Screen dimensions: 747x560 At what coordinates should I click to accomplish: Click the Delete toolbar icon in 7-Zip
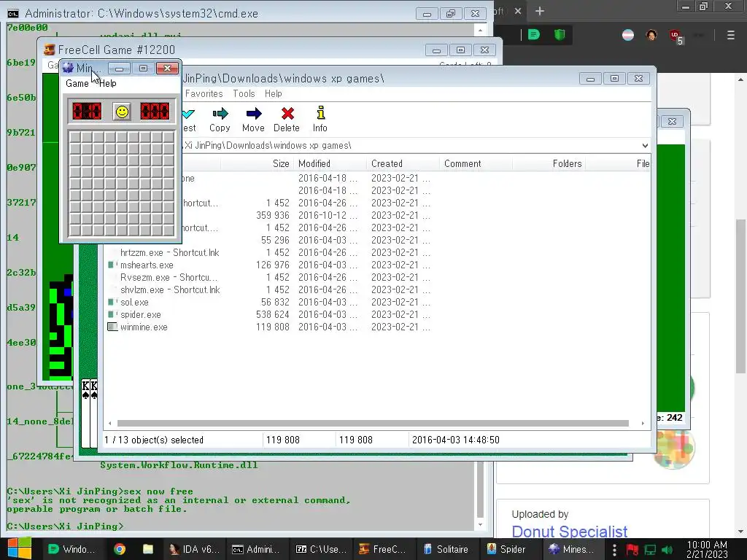(x=287, y=119)
